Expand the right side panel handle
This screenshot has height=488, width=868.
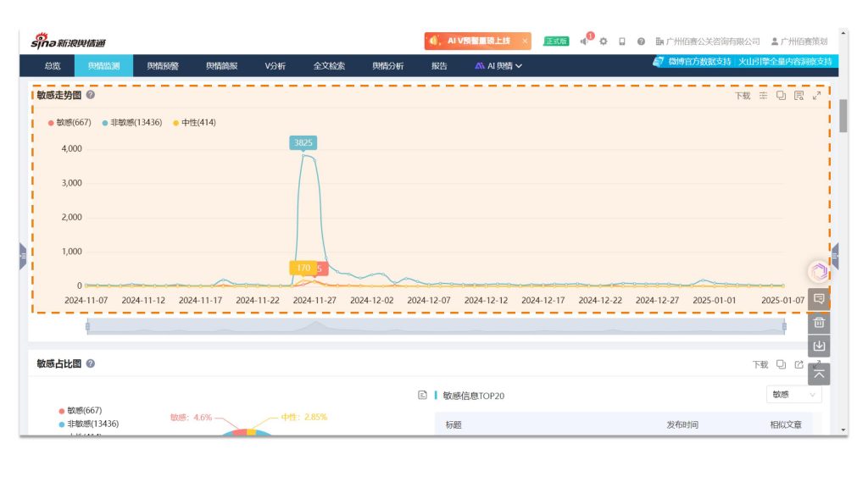click(x=835, y=256)
